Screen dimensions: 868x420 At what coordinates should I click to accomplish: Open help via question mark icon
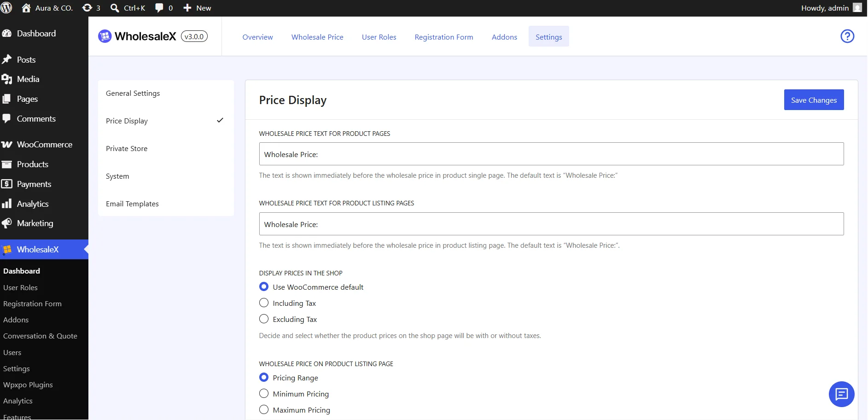tap(847, 36)
